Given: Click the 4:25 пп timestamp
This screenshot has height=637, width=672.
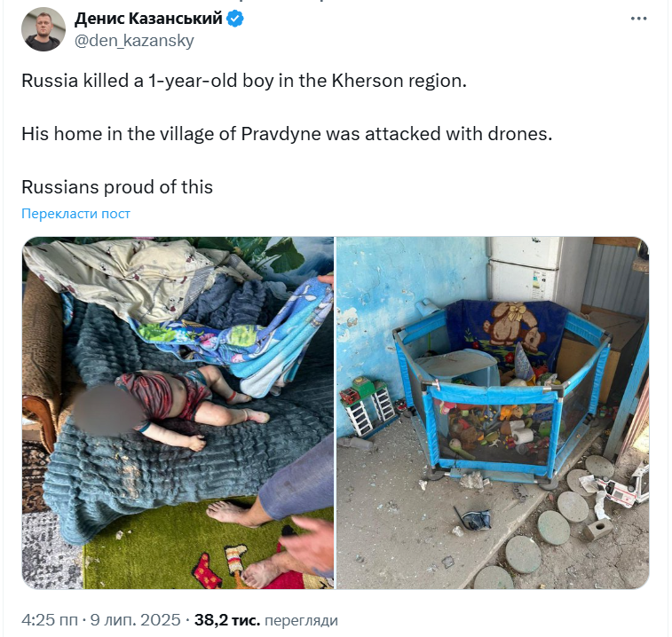Looking at the screenshot, I should tap(50, 620).
